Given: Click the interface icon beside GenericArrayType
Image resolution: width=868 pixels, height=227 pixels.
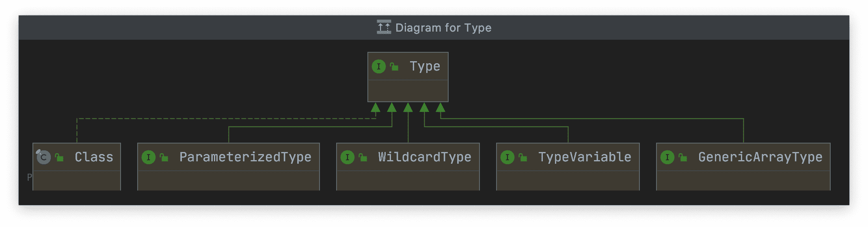Looking at the screenshot, I should (667, 157).
